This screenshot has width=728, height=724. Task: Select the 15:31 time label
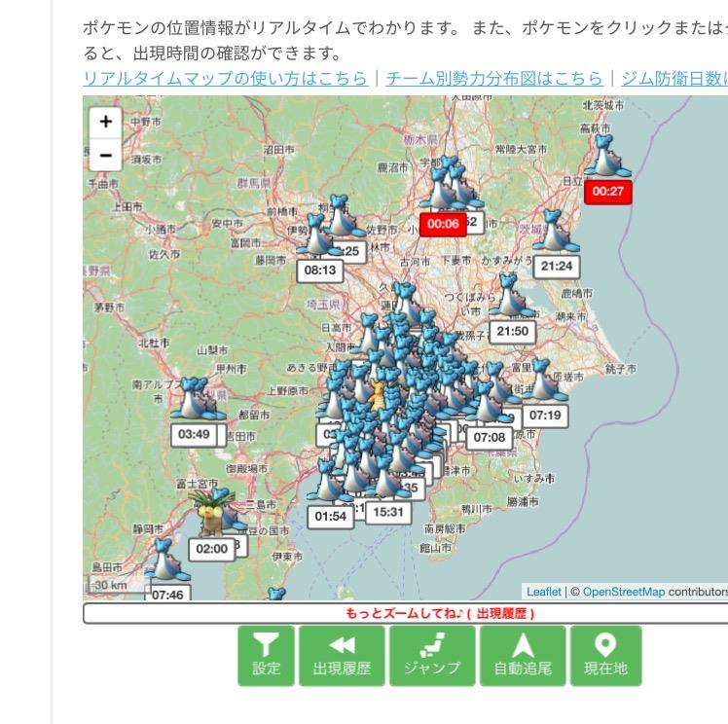tap(388, 513)
